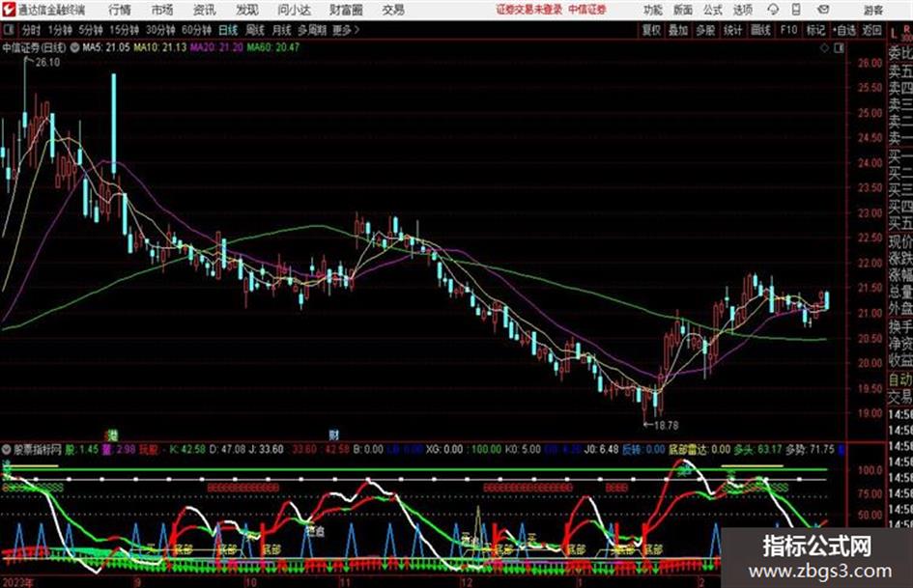Open the 版面 layout menu
This screenshot has width=913, height=588.
[x=683, y=10]
